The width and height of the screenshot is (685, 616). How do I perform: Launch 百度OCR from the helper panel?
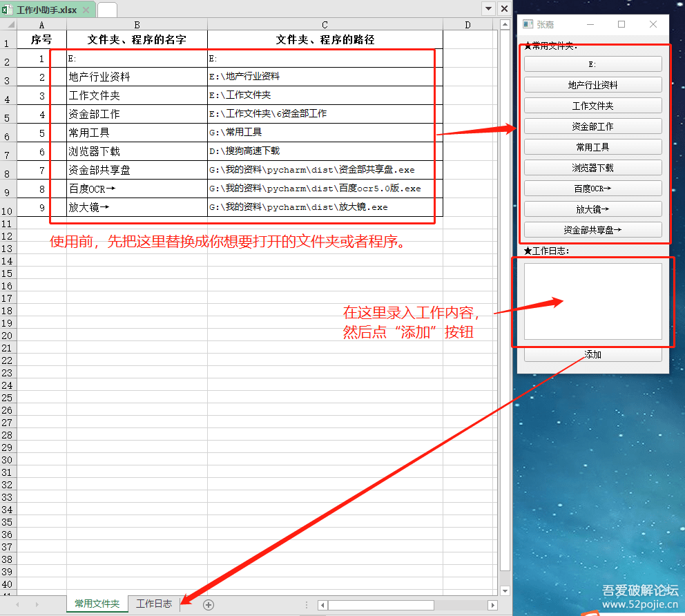click(x=592, y=188)
